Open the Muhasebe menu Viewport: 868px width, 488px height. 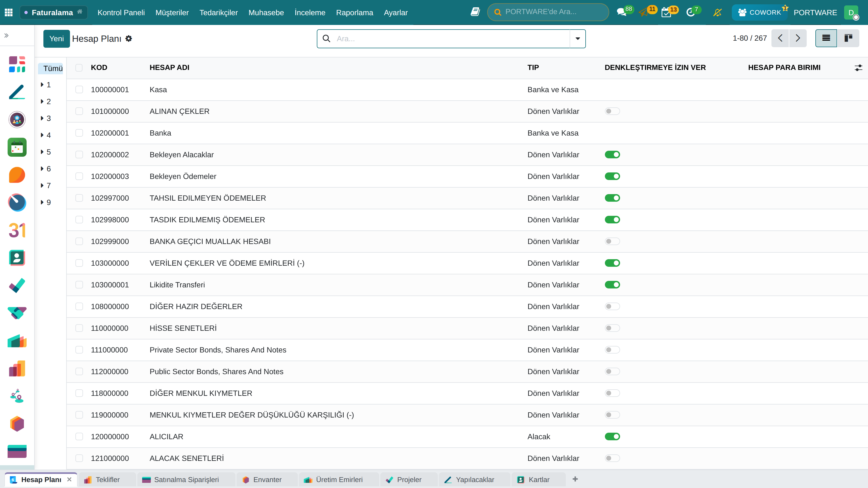pos(266,12)
